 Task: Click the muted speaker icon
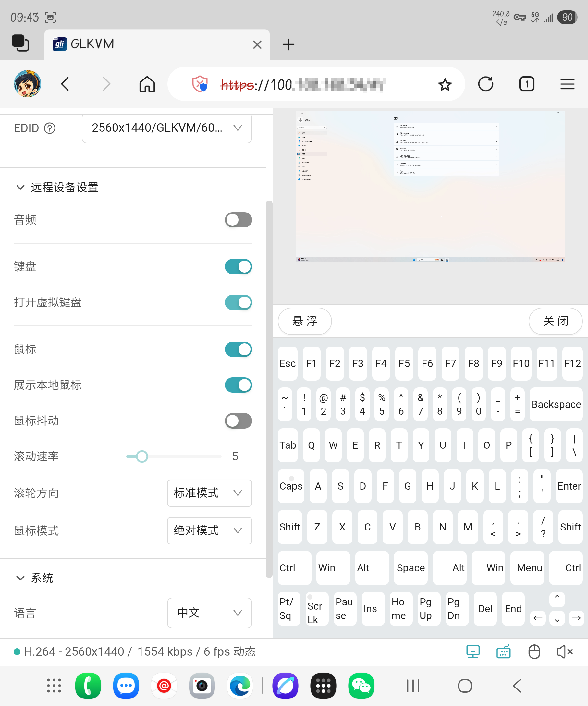click(564, 652)
